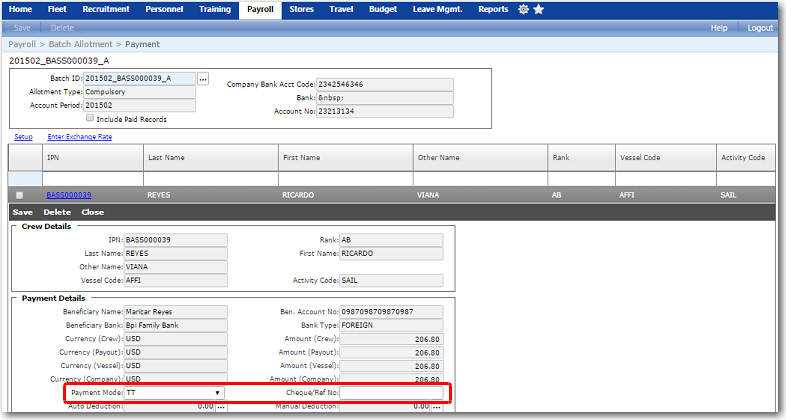This screenshot has height=420, width=786.
Task: Open the Recruitment menu
Action: point(105,9)
